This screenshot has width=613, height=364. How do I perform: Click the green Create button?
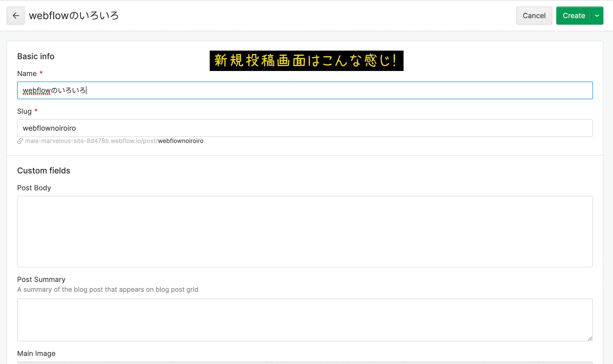pyautogui.click(x=574, y=16)
